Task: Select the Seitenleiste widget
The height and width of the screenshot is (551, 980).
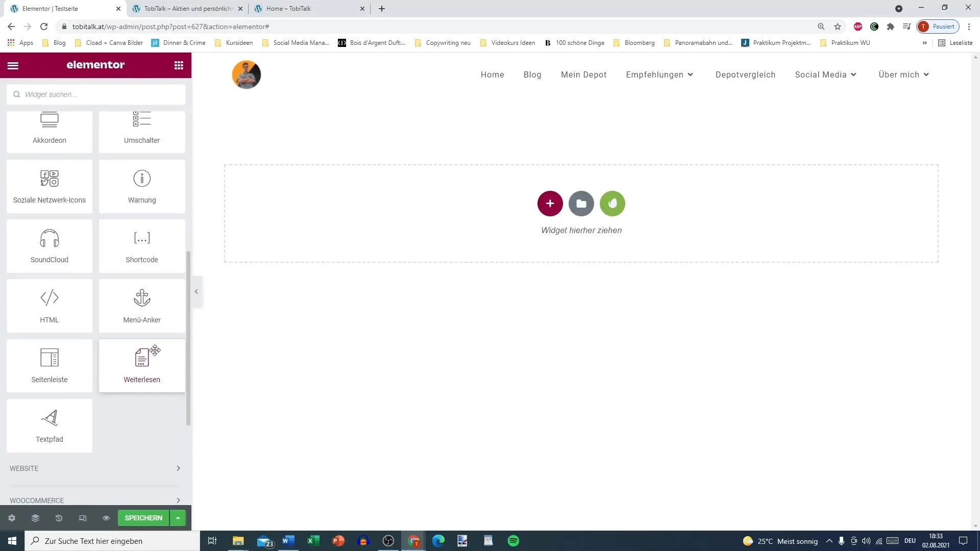Action: (50, 366)
